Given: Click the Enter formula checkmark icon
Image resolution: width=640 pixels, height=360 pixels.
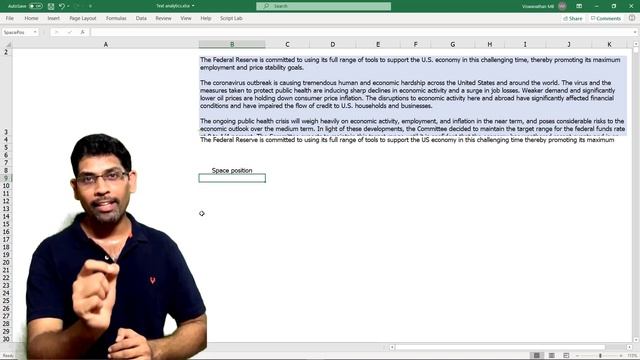Looking at the screenshot, I should click(69, 32).
